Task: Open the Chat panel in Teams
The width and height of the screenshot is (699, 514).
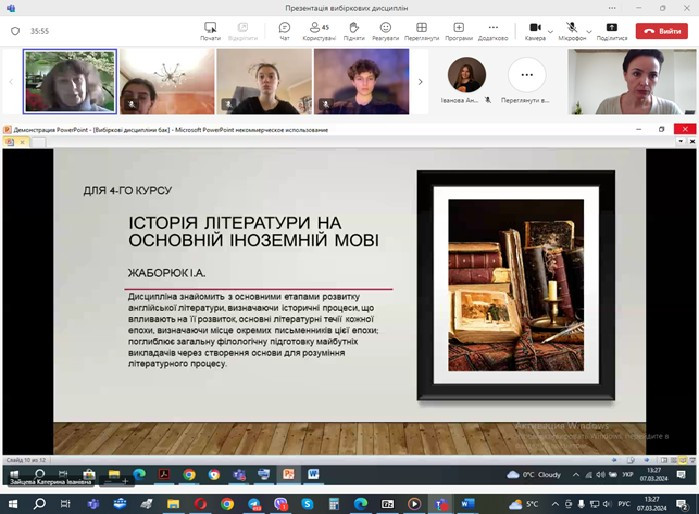Action: pyautogui.click(x=284, y=30)
